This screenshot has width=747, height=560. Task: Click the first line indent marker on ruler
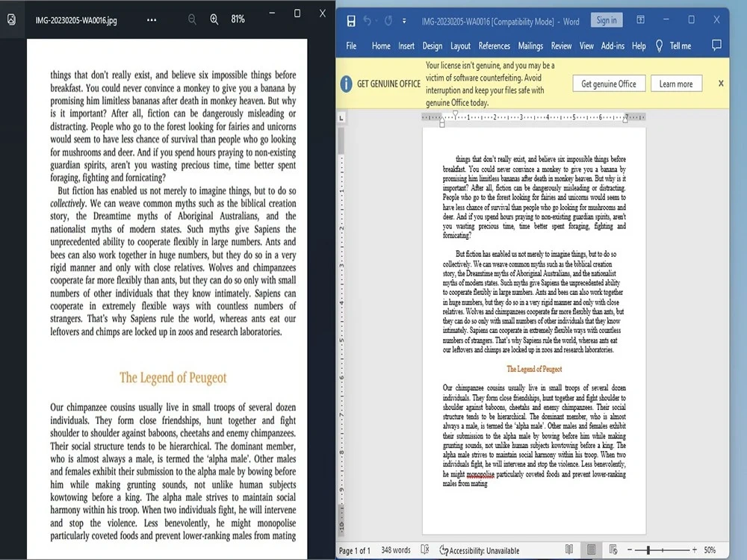coord(455,114)
